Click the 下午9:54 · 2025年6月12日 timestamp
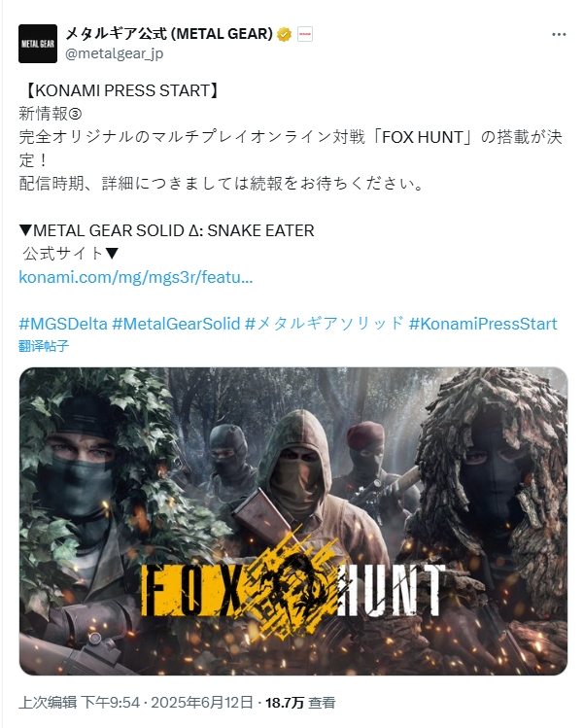Viewport: 584px width, 728px height. coord(167,703)
